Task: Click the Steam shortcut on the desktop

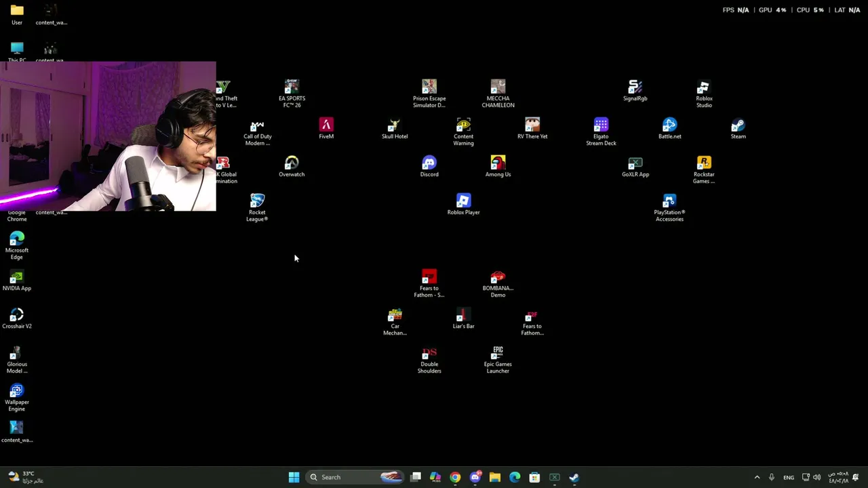Action: pos(738,128)
